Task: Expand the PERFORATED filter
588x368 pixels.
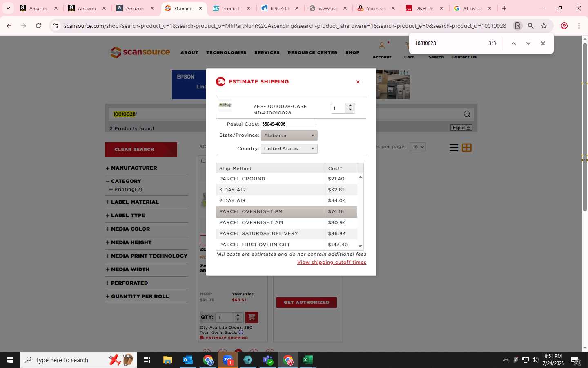Action: coord(127,283)
